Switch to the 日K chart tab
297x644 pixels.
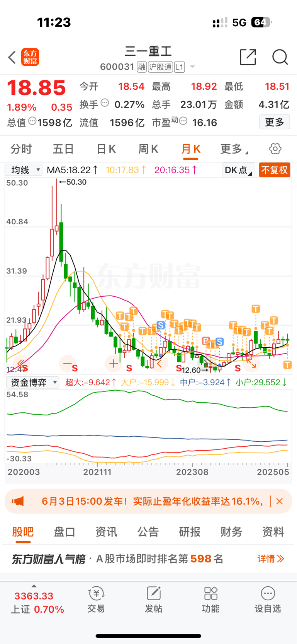pyautogui.click(x=106, y=149)
